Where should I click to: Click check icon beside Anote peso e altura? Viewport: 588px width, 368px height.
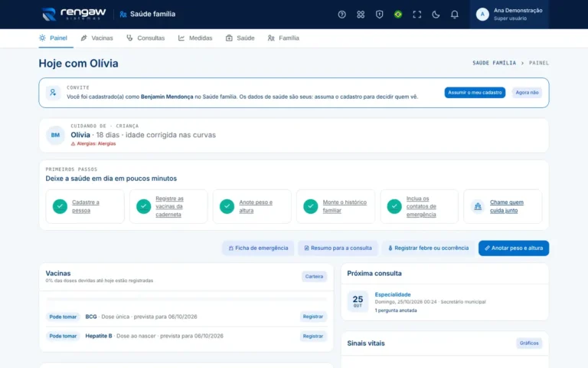[x=227, y=206]
